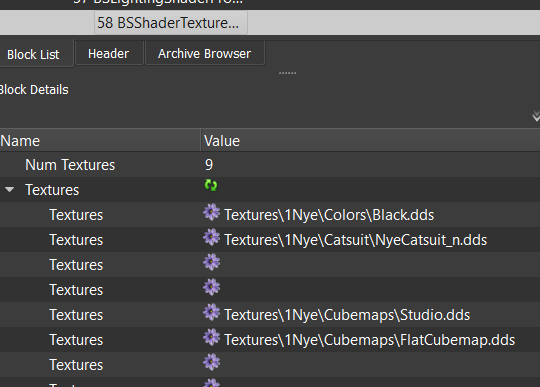Click flower icon in empty row below FlatCubemap.dds

click(211, 362)
